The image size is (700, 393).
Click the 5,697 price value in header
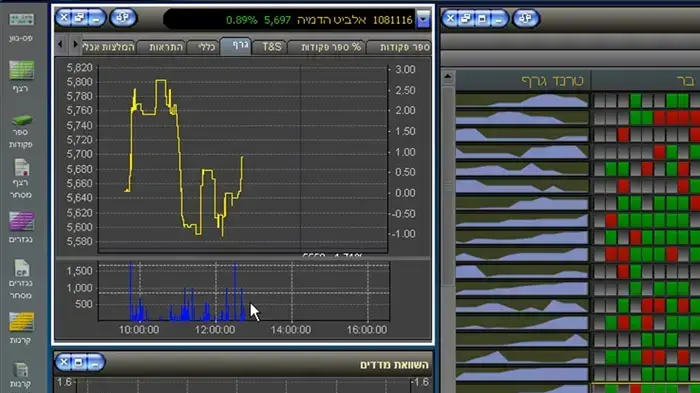click(x=277, y=20)
